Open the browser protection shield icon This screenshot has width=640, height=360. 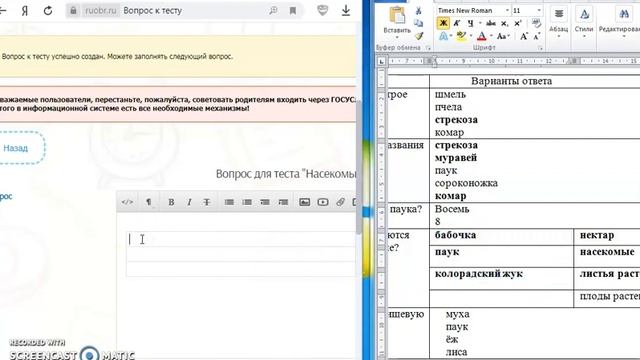tap(322, 10)
